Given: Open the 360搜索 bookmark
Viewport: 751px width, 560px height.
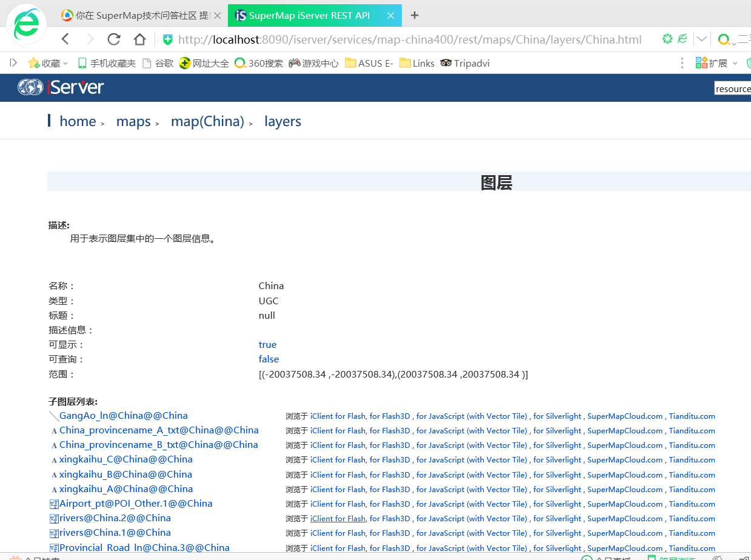Looking at the screenshot, I should click(x=259, y=63).
